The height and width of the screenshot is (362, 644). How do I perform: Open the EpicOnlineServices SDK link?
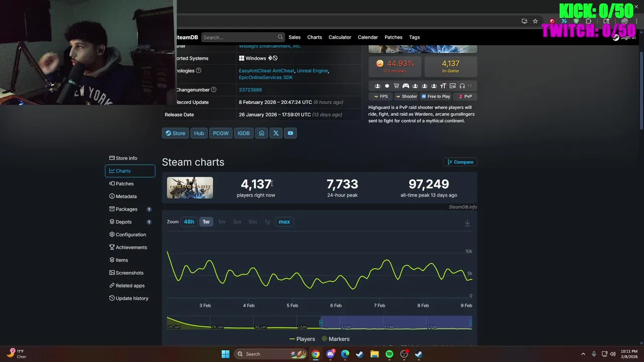(x=266, y=77)
